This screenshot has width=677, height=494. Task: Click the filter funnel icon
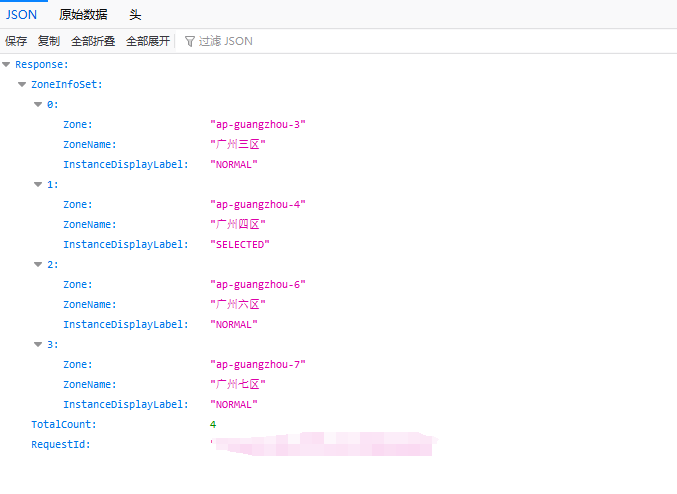point(190,41)
